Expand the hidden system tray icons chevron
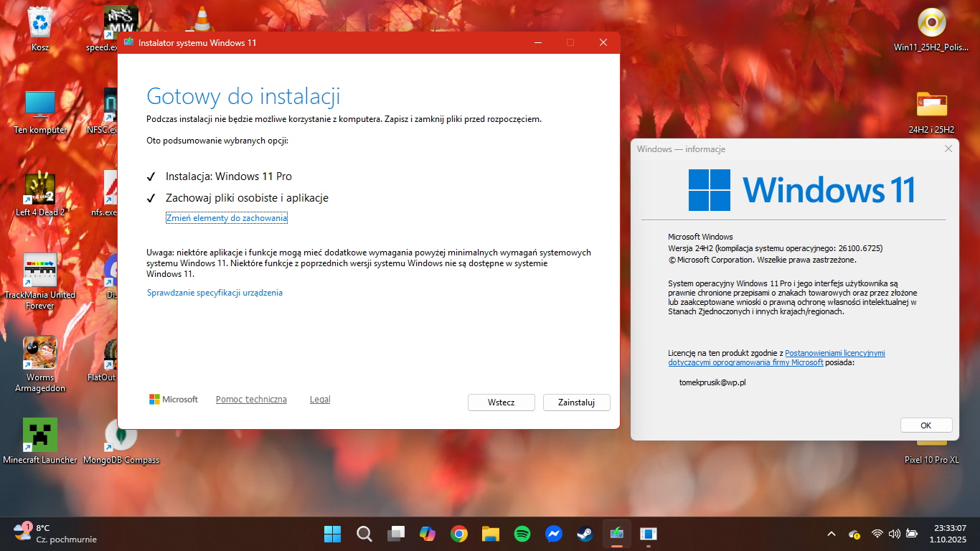The height and width of the screenshot is (551, 980). click(x=831, y=534)
